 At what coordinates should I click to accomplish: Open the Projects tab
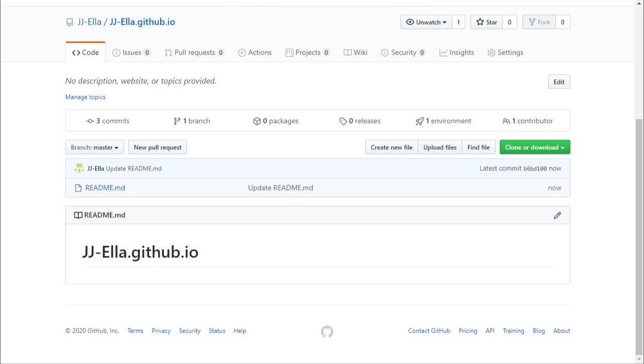308,53
